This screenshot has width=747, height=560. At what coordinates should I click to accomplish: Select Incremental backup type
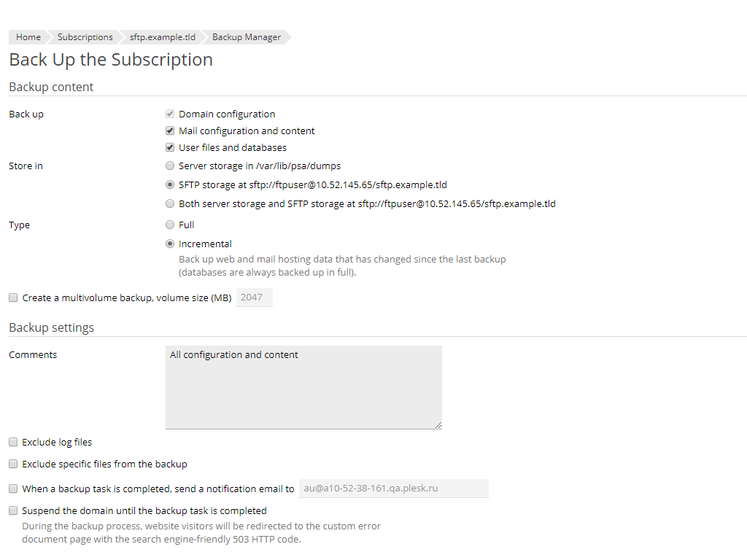tap(170, 244)
